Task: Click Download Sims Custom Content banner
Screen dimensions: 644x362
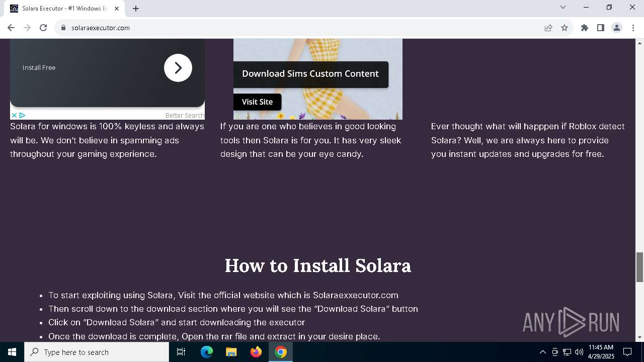Action: [x=310, y=74]
